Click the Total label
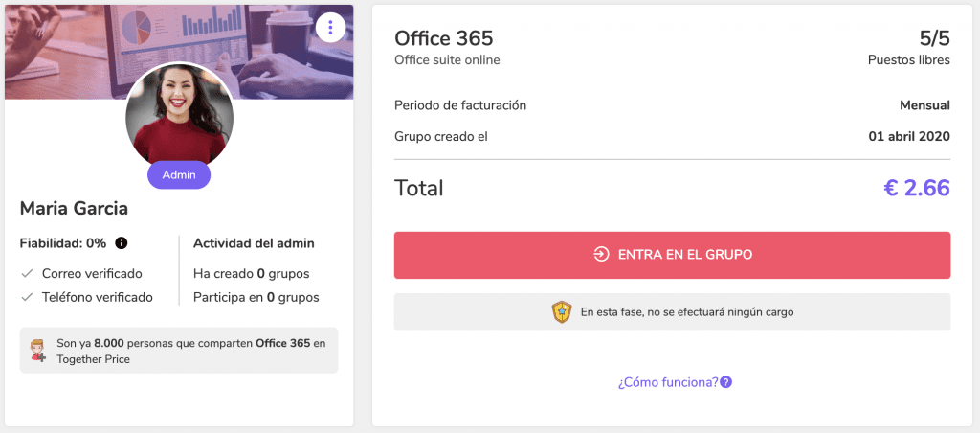The height and width of the screenshot is (433, 980). 419,188
